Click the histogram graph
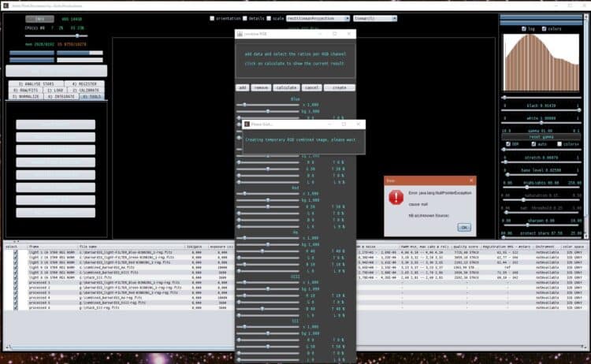 click(x=541, y=62)
